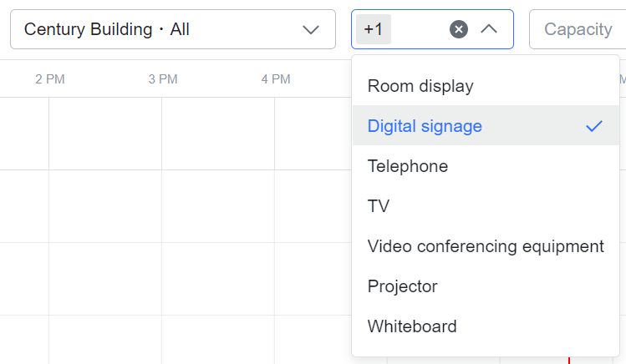Click the checkmark beside Digital signage
Screen dimensions: 626x364
[594, 126]
